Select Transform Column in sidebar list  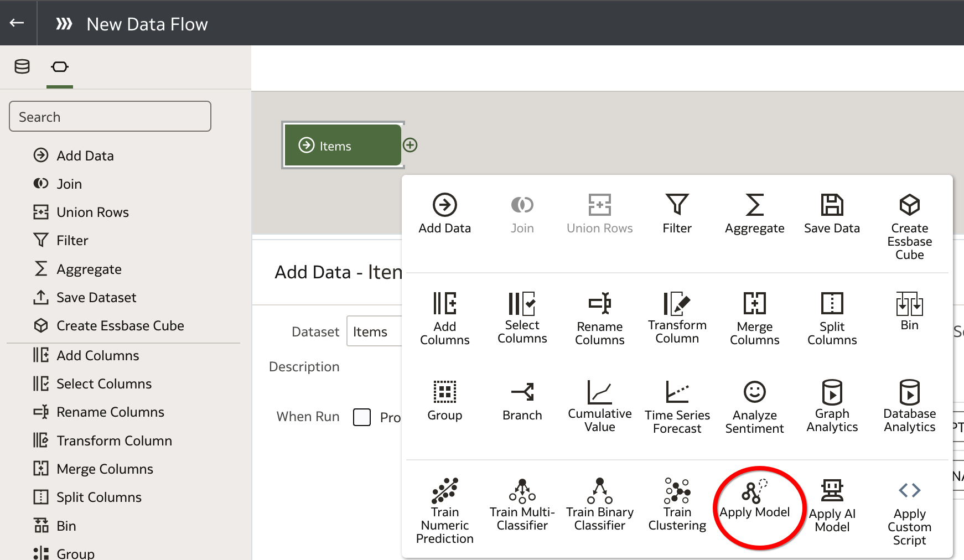coord(114,440)
